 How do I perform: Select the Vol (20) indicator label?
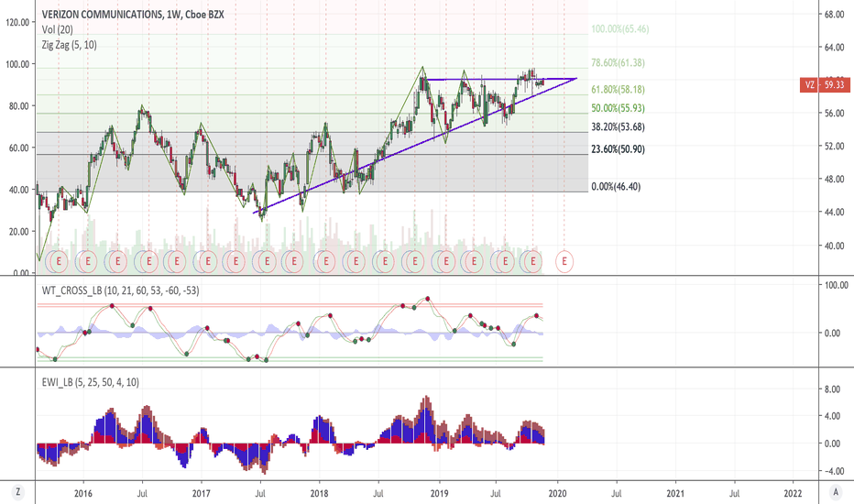57,30
